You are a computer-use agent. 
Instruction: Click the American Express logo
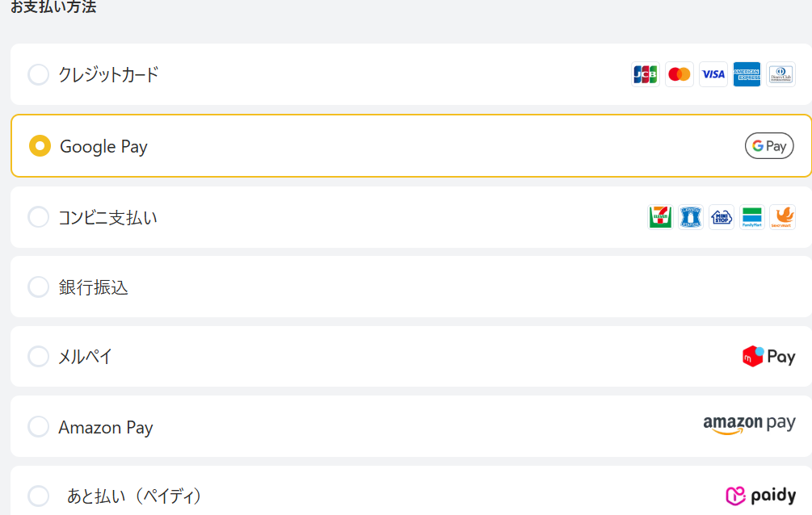(x=747, y=74)
